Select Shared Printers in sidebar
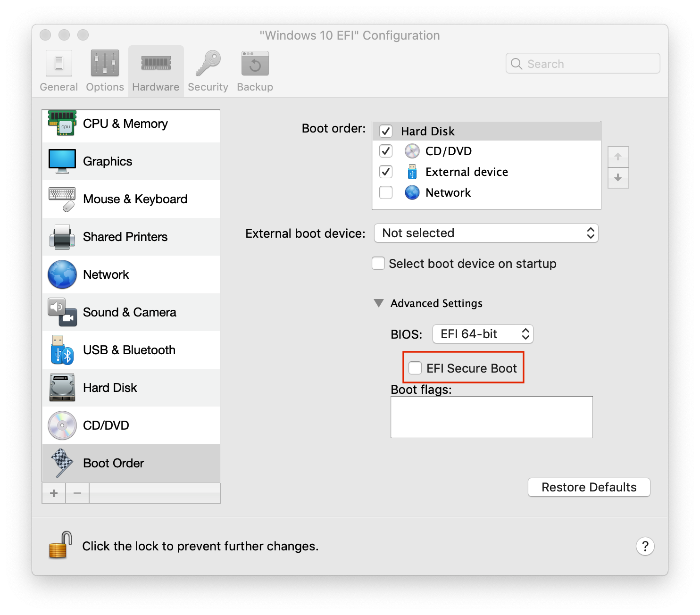This screenshot has width=700, height=615. click(x=131, y=237)
